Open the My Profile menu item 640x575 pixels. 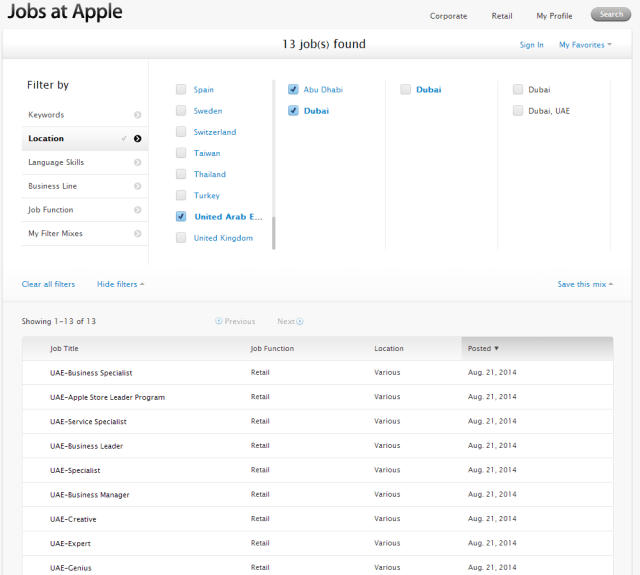554,16
